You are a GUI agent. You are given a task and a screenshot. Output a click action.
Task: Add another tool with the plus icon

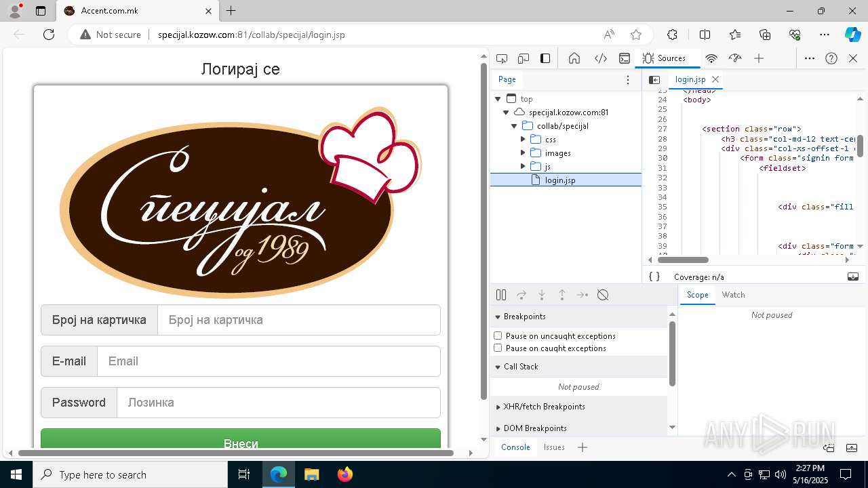[x=759, y=58]
